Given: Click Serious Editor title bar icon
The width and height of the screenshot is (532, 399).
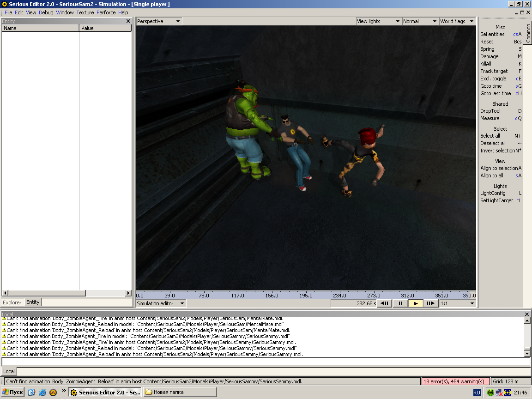Looking at the screenshot, I should (5, 4).
